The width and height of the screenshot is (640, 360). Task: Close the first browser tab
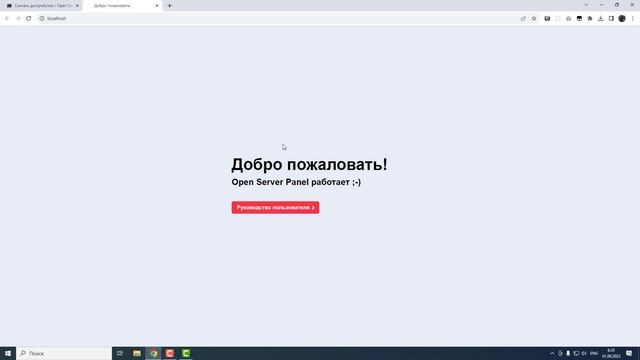point(77,6)
